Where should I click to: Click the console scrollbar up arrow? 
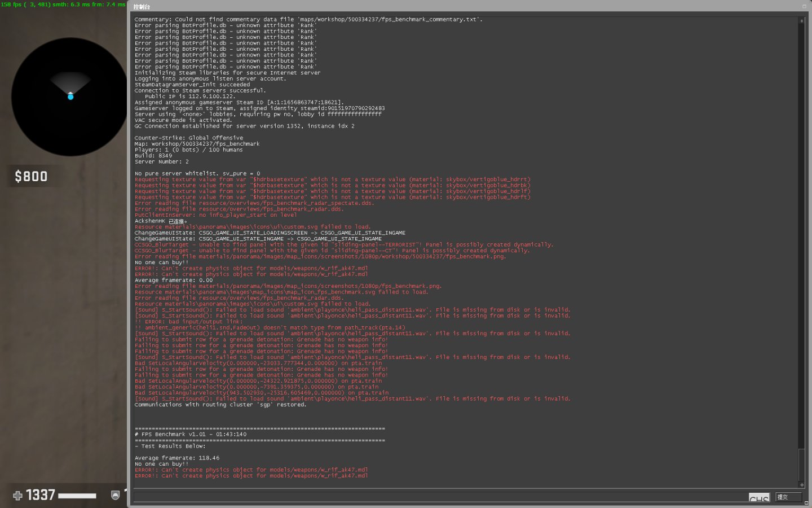tap(801, 21)
